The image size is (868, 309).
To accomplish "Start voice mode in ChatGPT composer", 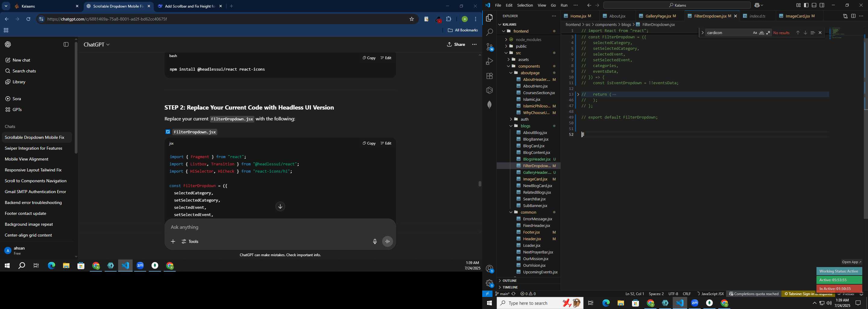I will 388,241.
